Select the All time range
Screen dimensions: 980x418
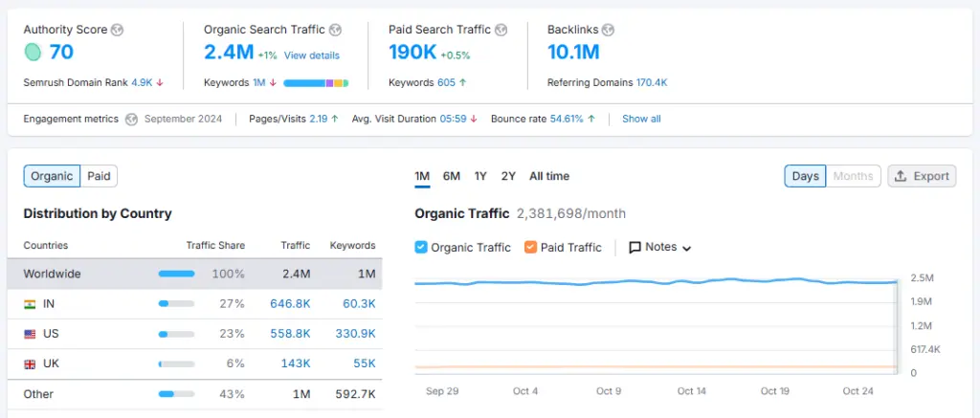(549, 176)
